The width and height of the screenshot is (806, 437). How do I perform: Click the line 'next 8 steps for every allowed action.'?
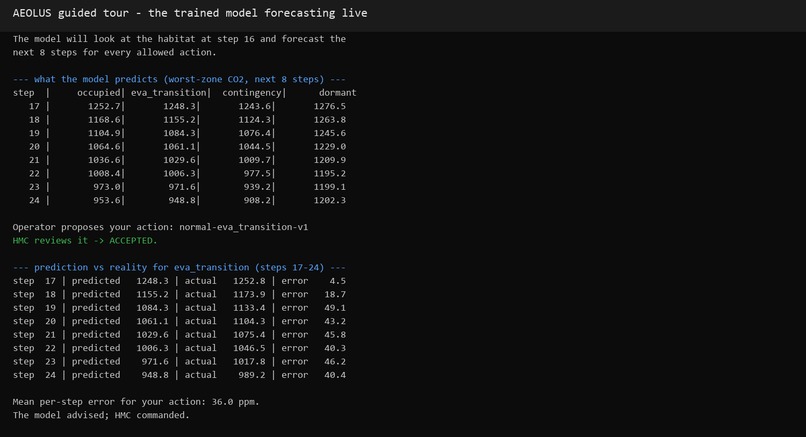[115, 52]
